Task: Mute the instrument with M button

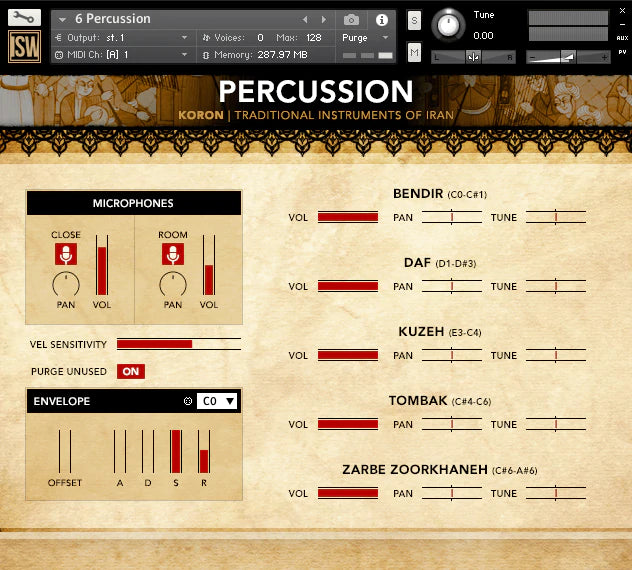Action: coord(414,52)
